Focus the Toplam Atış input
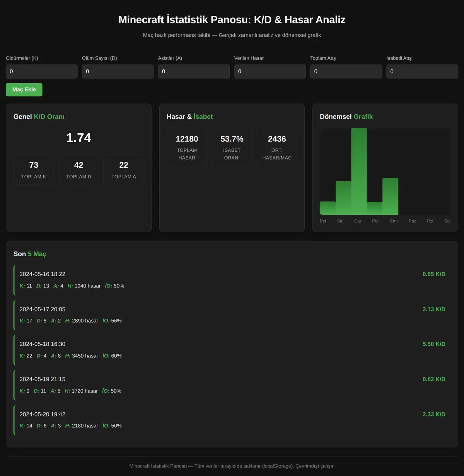 coord(346,71)
